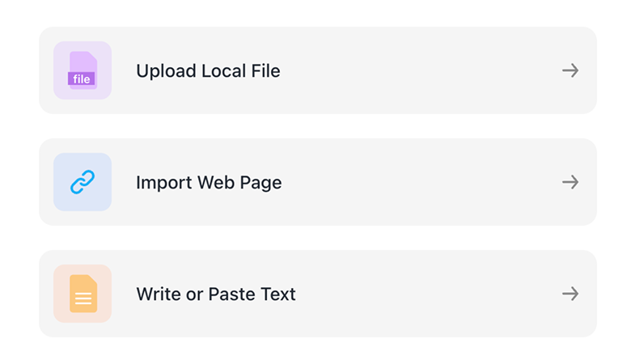Click the blue chain link icon
Viewport: 631px width, 364px height.
point(83,182)
